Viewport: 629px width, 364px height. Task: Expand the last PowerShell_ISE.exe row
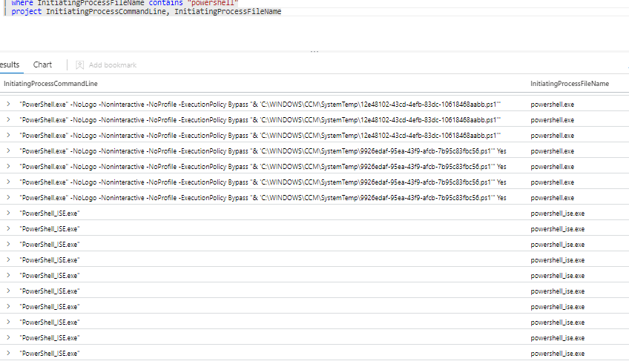tap(8, 353)
